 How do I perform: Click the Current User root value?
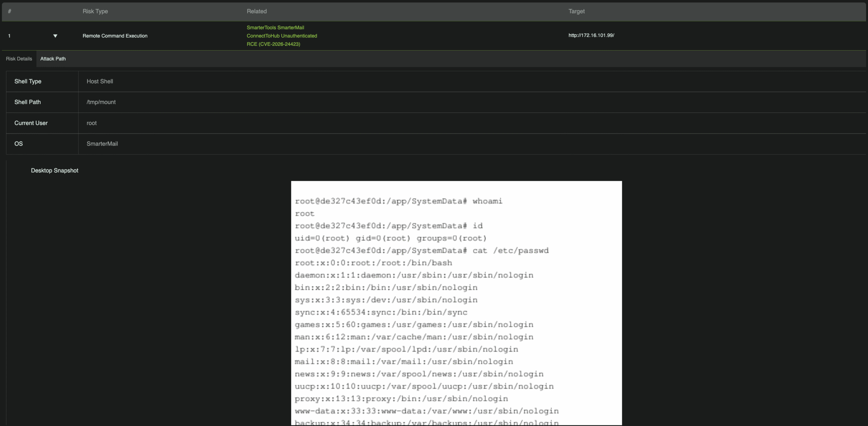92,123
